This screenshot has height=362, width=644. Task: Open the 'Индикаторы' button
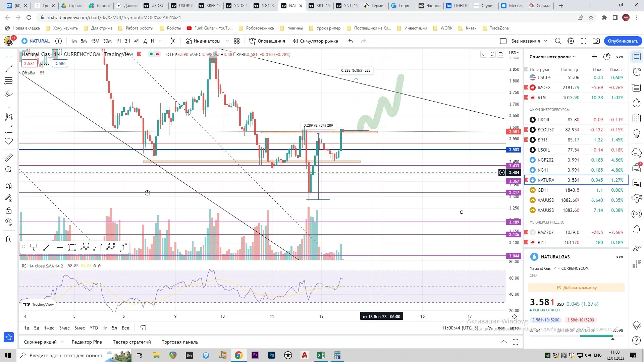[203, 41]
